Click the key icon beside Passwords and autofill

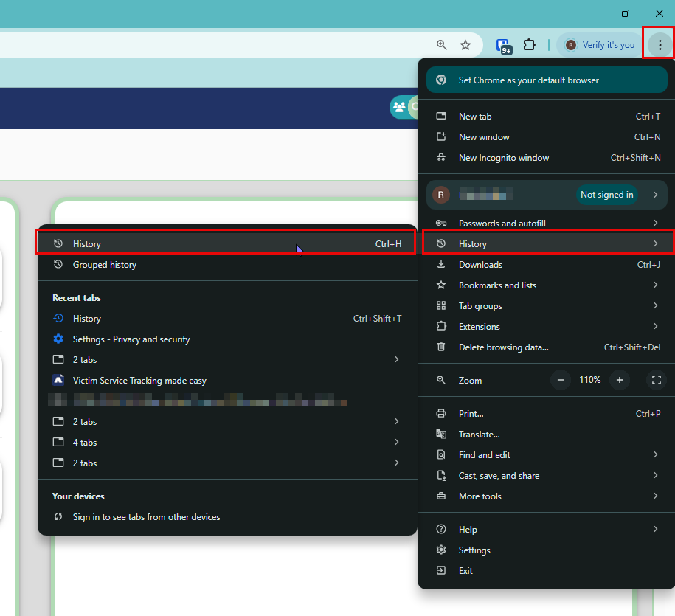pyautogui.click(x=441, y=223)
